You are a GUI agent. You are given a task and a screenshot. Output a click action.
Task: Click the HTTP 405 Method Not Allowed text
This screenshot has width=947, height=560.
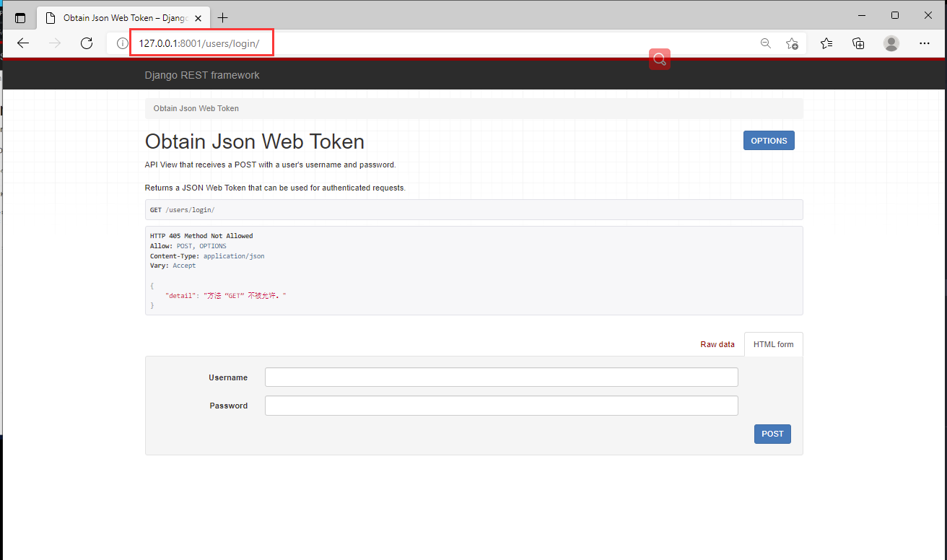pos(201,236)
